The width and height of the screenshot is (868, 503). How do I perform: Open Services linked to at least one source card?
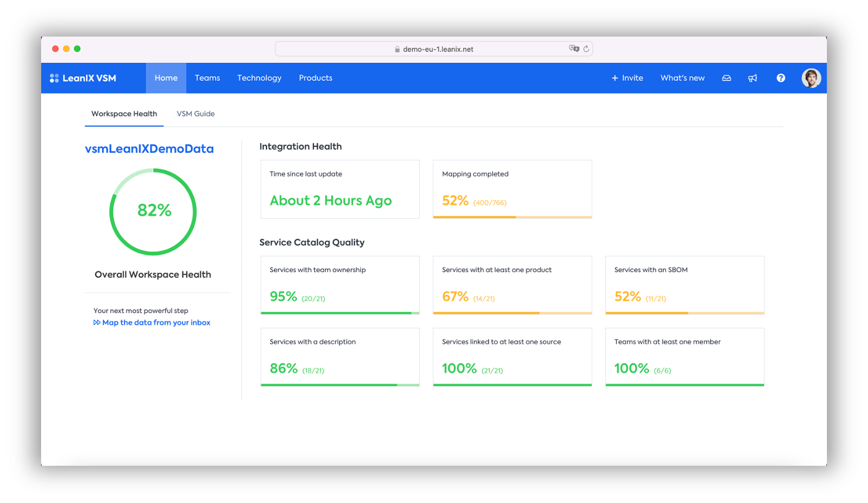click(512, 357)
